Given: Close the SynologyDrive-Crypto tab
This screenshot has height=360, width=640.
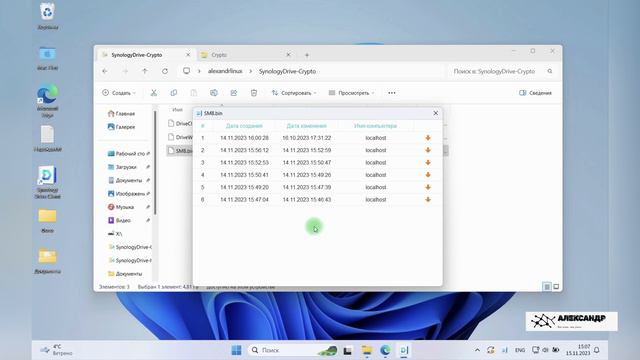Looking at the screenshot, I should point(188,55).
